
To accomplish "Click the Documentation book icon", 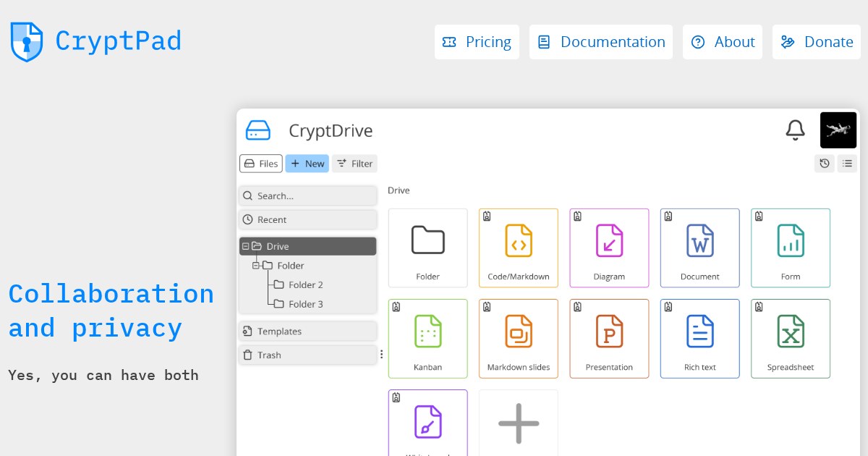I will point(544,42).
